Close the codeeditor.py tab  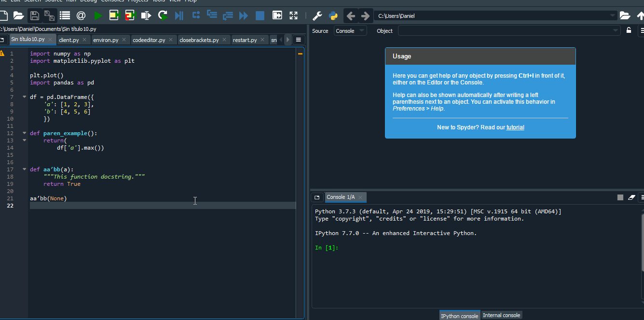point(171,40)
